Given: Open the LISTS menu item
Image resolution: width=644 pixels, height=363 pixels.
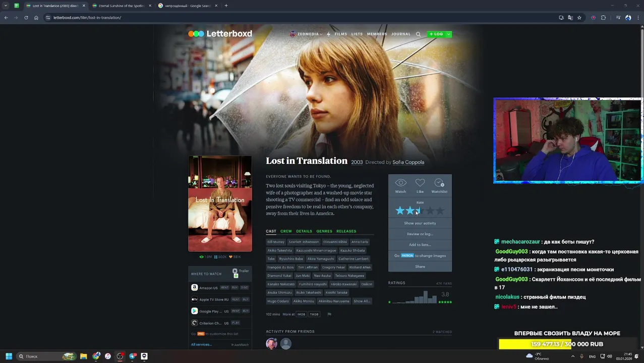Looking at the screenshot, I should point(357,34).
